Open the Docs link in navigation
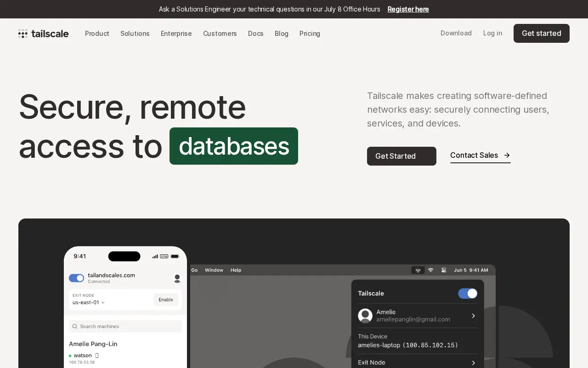Image resolution: width=588 pixels, height=368 pixels. [x=256, y=34]
